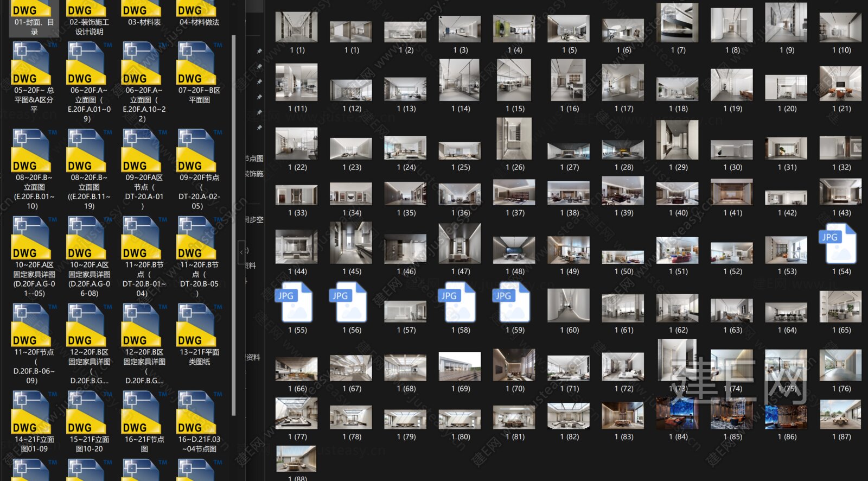Select image thumbnail 1 (69)
The height and width of the screenshot is (481, 868).
[x=459, y=366]
